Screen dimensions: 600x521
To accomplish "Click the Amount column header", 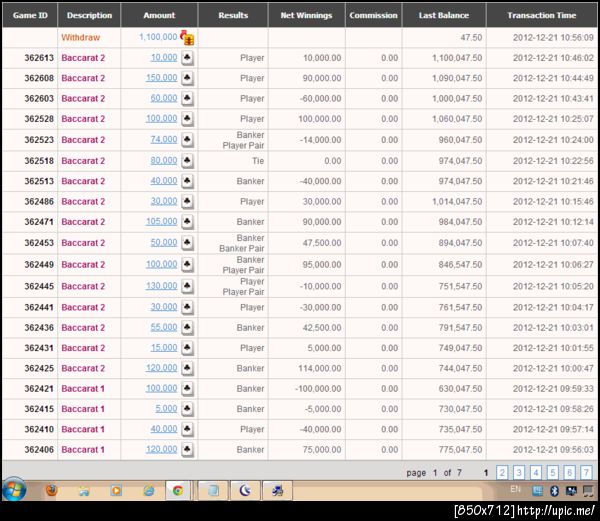I will click(159, 15).
